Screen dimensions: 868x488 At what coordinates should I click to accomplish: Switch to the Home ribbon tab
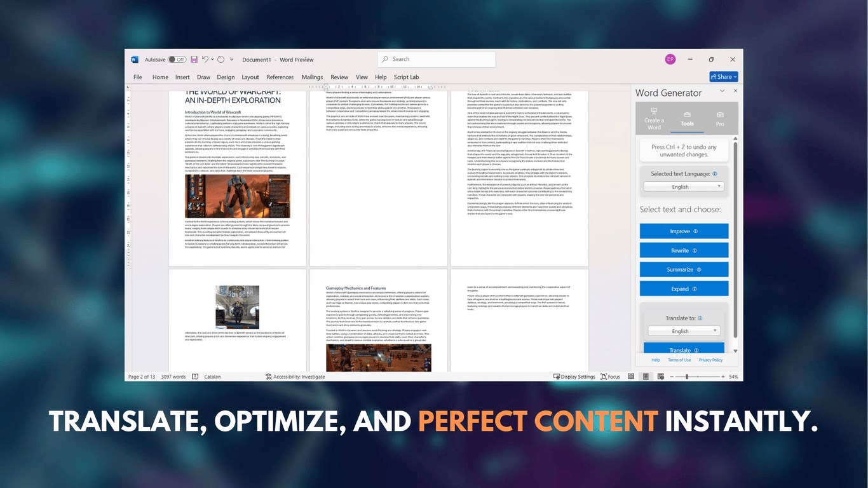tap(160, 78)
